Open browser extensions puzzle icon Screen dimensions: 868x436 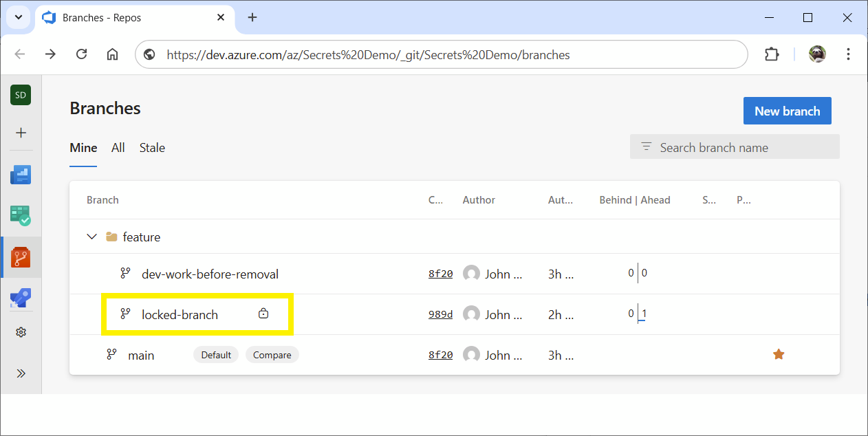tap(772, 54)
